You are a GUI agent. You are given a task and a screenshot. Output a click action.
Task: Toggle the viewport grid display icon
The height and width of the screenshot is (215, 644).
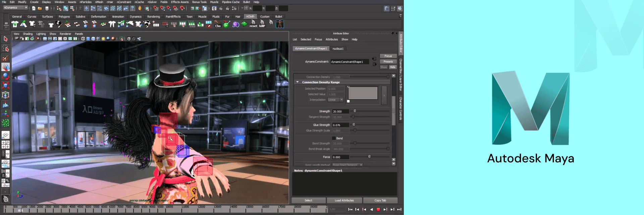45,39
